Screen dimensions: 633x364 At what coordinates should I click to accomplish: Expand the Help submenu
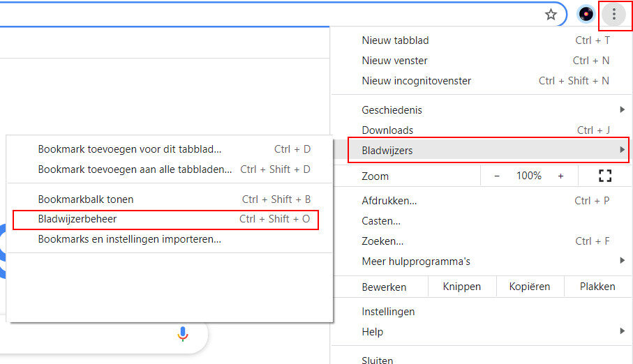point(372,332)
